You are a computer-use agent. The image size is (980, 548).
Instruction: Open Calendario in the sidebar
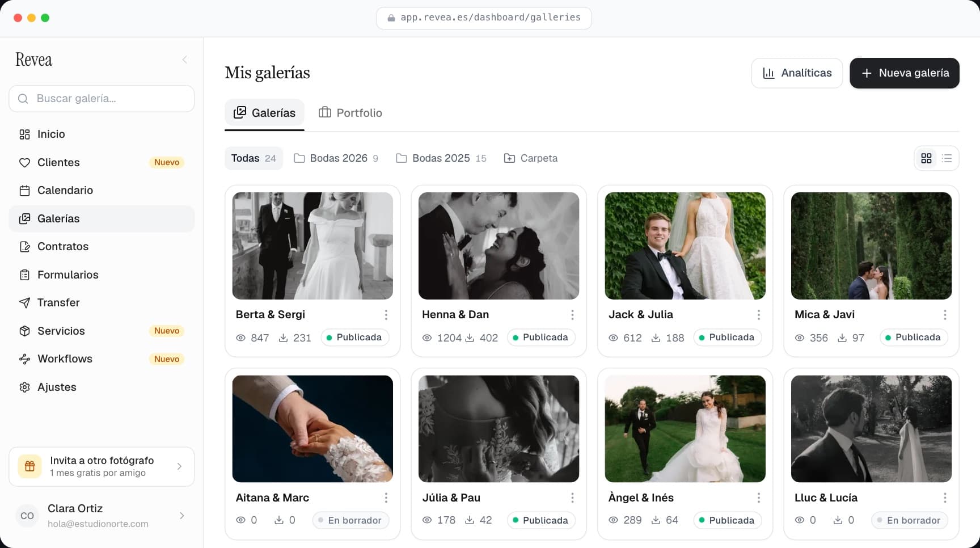[102, 191]
